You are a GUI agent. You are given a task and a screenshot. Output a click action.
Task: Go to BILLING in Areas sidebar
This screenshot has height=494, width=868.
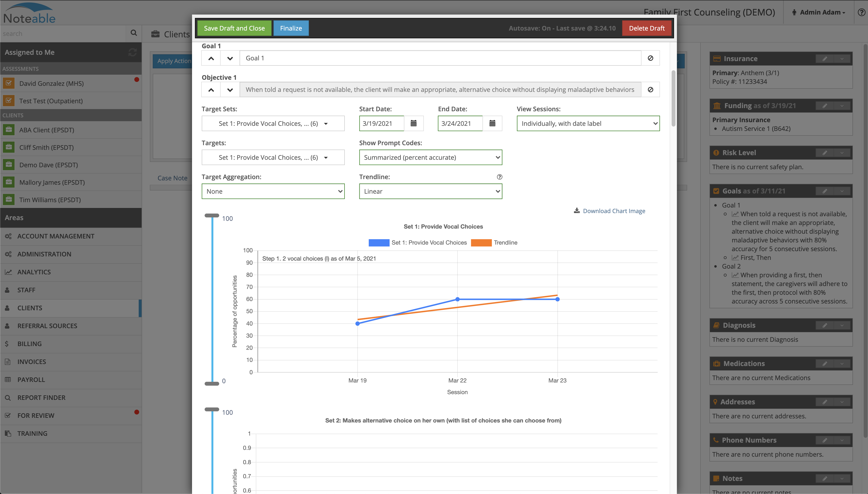coord(30,344)
